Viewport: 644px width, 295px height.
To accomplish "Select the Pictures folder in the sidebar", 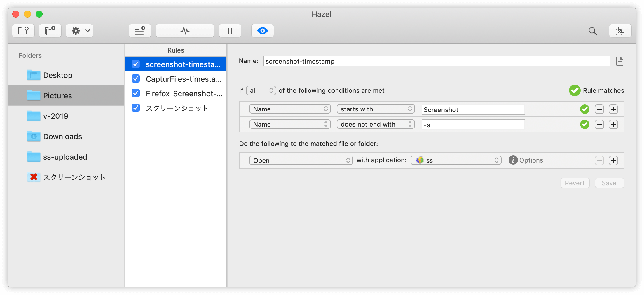I will [66, 95].
